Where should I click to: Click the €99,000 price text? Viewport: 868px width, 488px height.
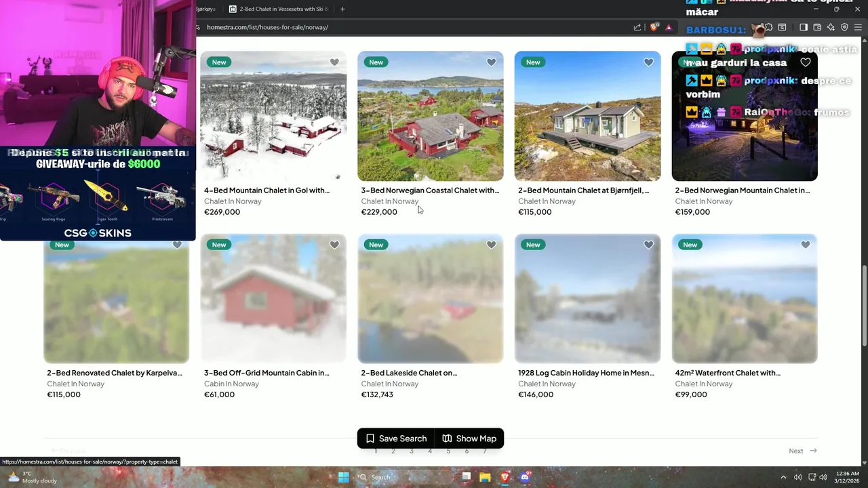point(692,394)
